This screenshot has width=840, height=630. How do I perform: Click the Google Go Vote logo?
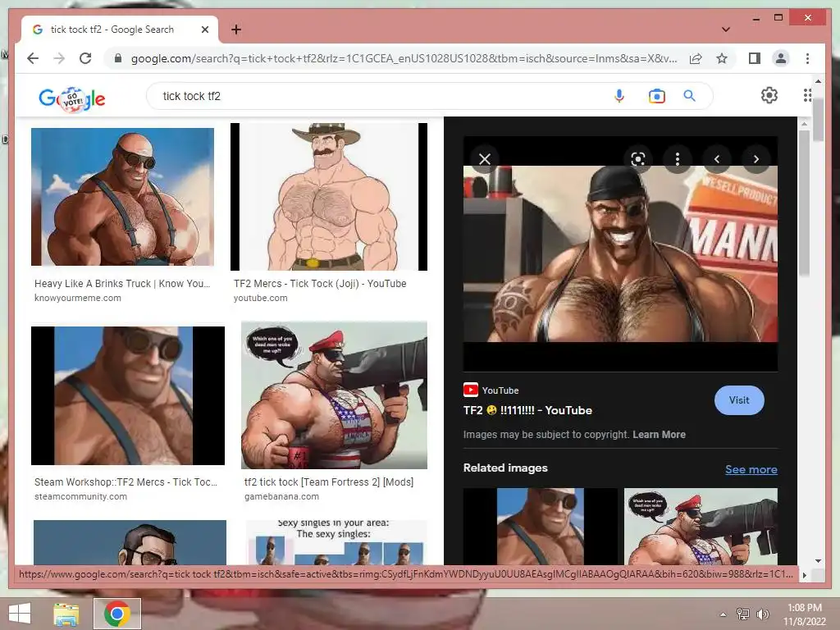click(72, 98)
